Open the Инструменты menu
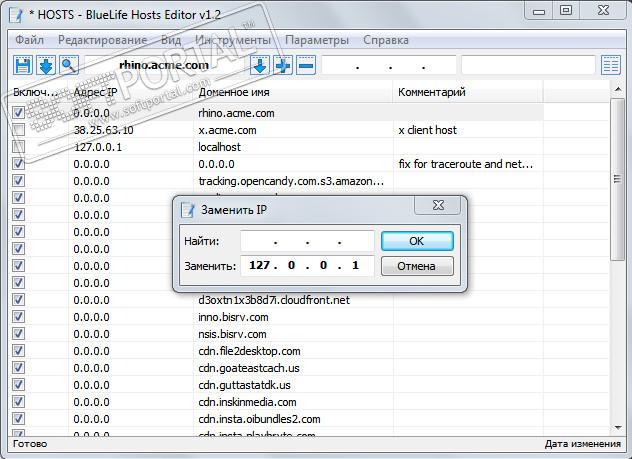This screenshot has width=632, height=459. click(233, 40)
